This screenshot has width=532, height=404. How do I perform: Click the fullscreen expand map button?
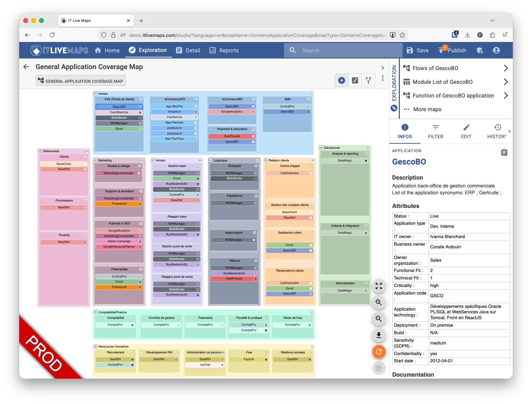pyautogui.click(x=379, y=286)
